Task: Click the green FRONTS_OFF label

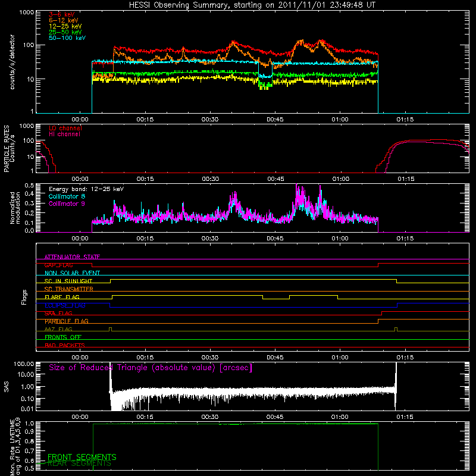Action: click(x=63, y=337)
